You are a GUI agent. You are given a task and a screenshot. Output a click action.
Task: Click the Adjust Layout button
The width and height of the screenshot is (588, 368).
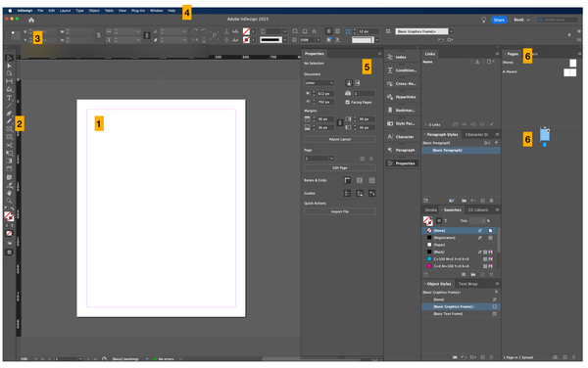pyautogui.click(x=340, y=139)
